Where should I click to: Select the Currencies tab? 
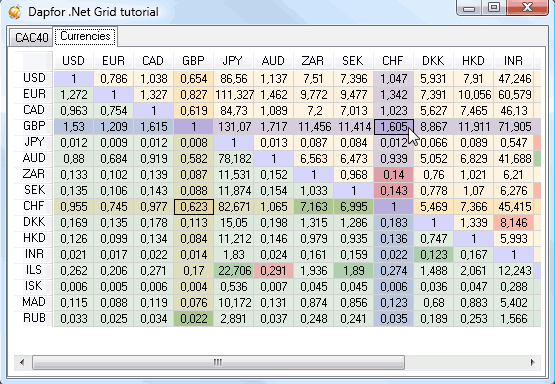[85, 36]
